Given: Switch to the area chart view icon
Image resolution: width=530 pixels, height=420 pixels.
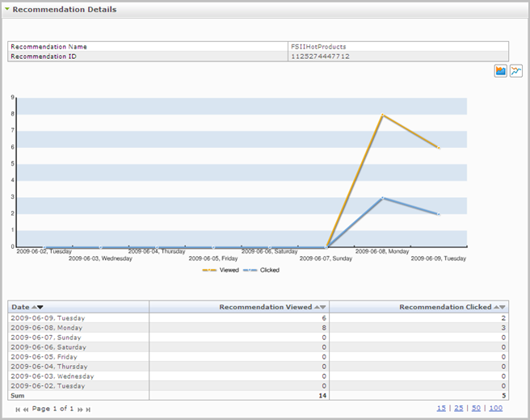Looking at the screenshot, I should [x=500, y=71].
